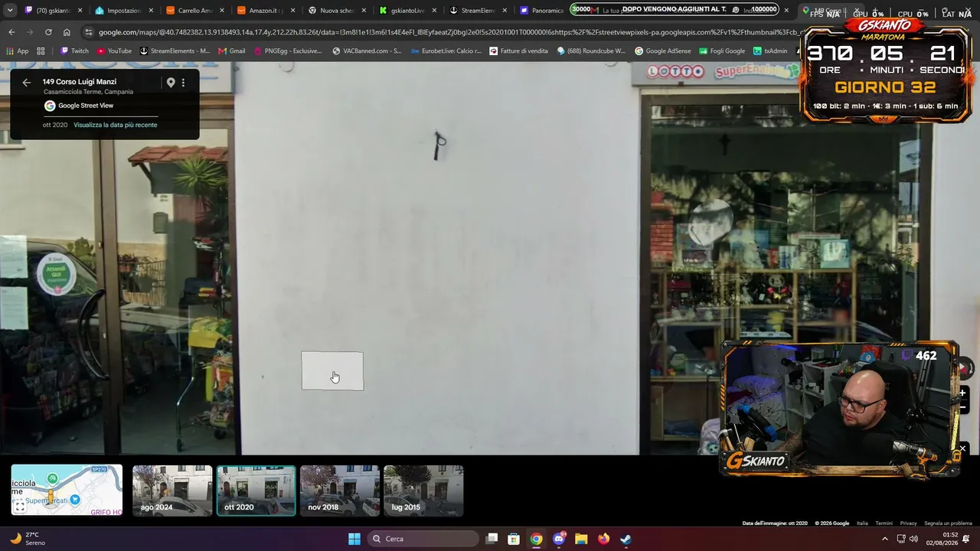Open File Explorer from the taskbar
The width and height of the screenshot is (980, 551).
(x=581, y=539)
